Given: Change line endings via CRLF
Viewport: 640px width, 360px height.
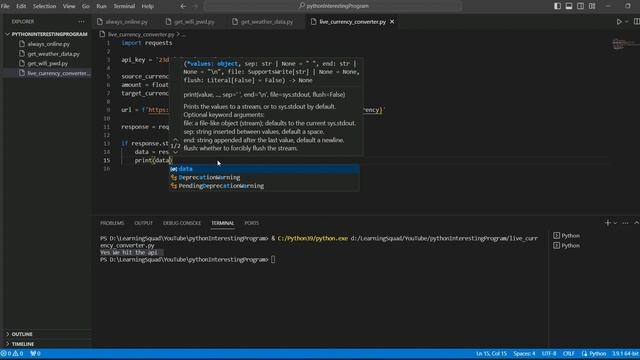Looking at the screenshot, I should (x=569, y=354).
